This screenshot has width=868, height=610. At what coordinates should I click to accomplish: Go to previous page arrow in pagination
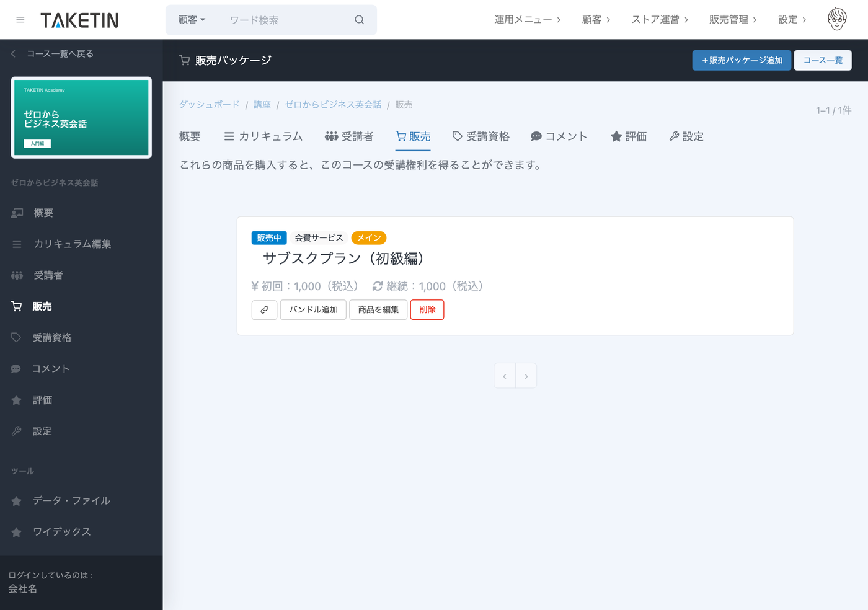505,376
